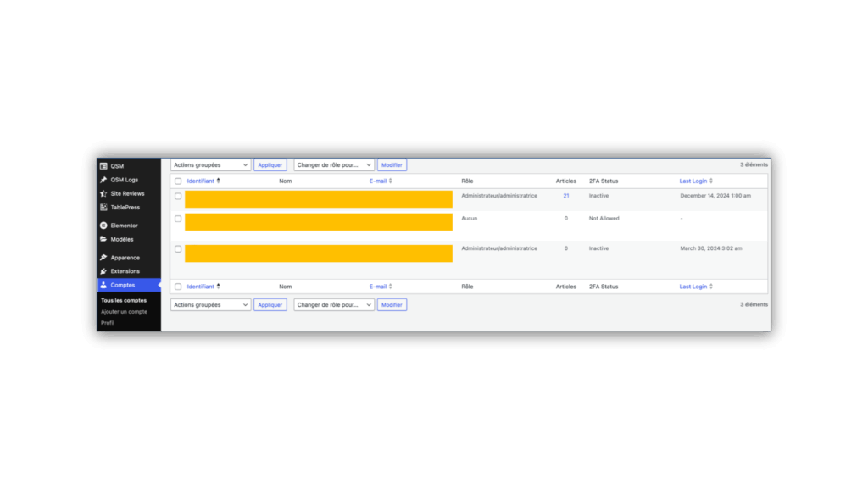
Task: Click Ajouter un compte submenu
Action: coord(124,312)
